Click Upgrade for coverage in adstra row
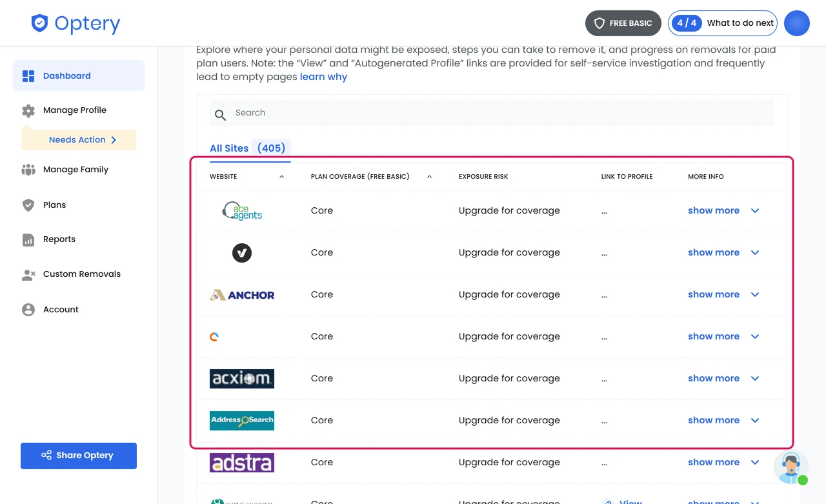 click(x=509, y=463)
